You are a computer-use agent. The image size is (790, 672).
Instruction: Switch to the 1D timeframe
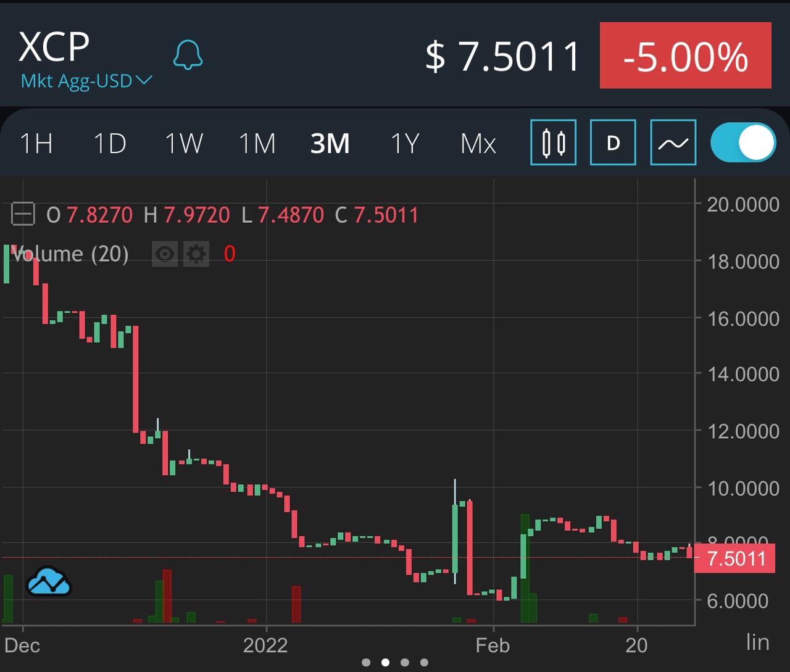tap(110, 144)
